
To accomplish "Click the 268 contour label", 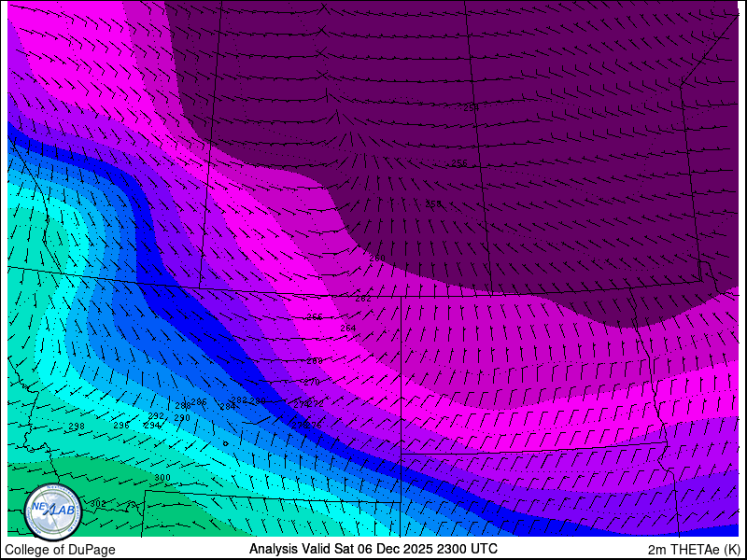I will click(x=315, y=361).
